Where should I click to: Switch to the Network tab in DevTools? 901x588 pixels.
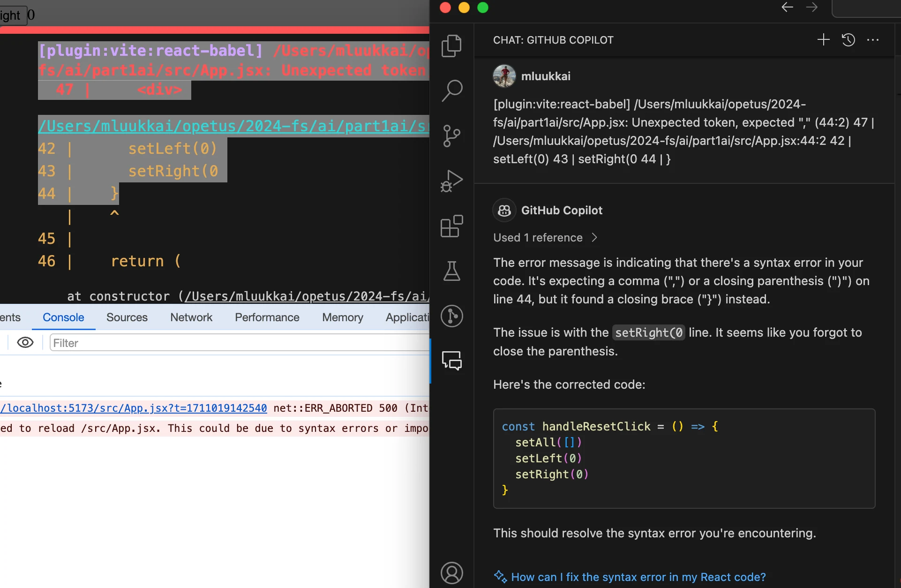click(x=191, y=317)
